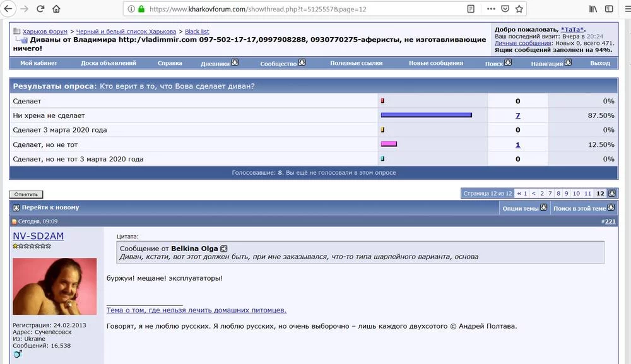Toggle reader view in the address bar
Viewport: 631px width, 364px height.
pos(471,9)
